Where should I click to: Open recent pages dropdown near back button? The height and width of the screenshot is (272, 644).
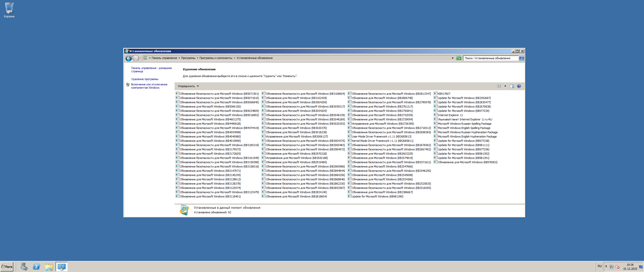[141, 58]
